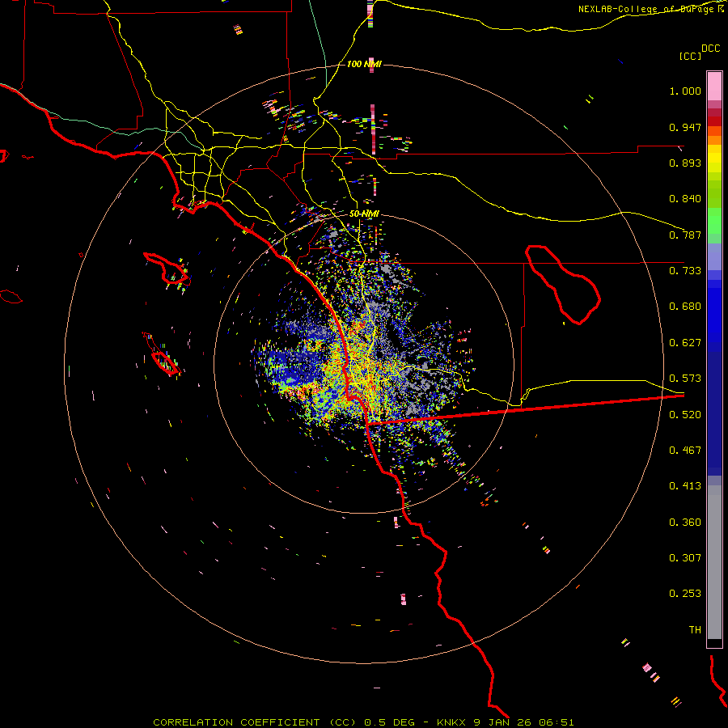
Task: Click the [CC] units label
Action: (x=690, y=56)
